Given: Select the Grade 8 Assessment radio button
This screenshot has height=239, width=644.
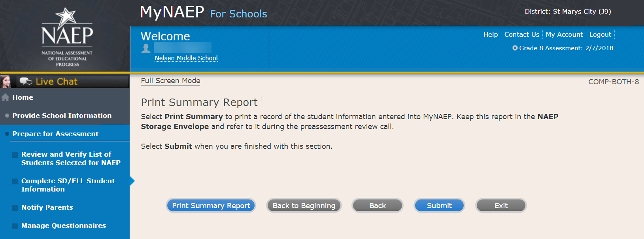Looking at the screenshot, I should click(515, 48).
